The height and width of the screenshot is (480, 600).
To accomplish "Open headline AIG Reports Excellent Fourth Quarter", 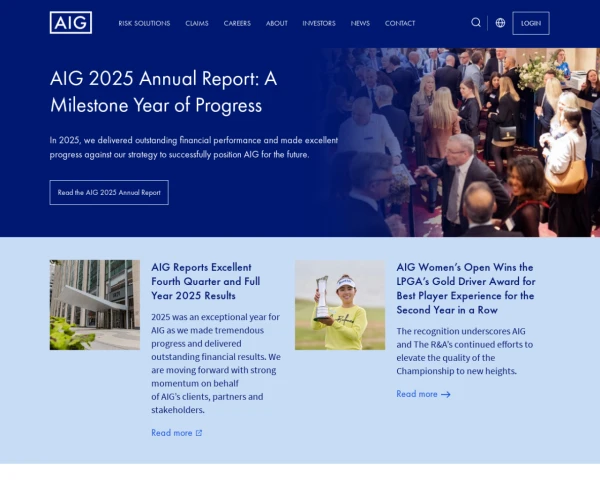I will (205, 281).
